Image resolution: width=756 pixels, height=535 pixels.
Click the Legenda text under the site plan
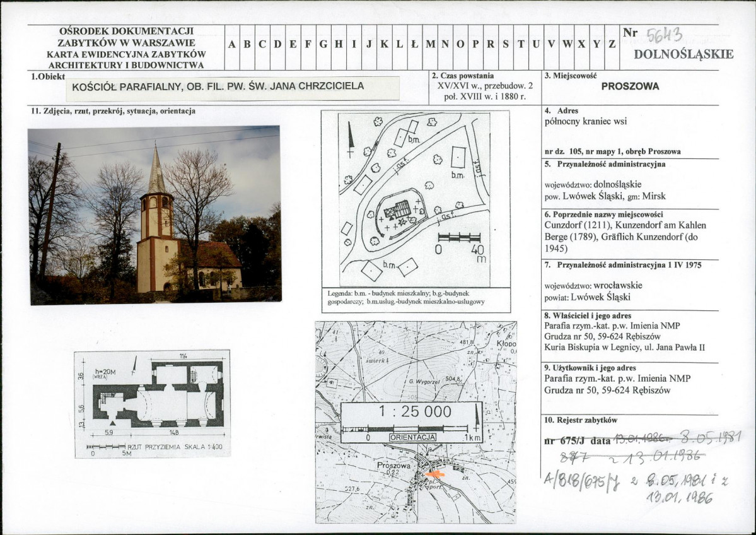pyautogui.click(x=405, y=298)
